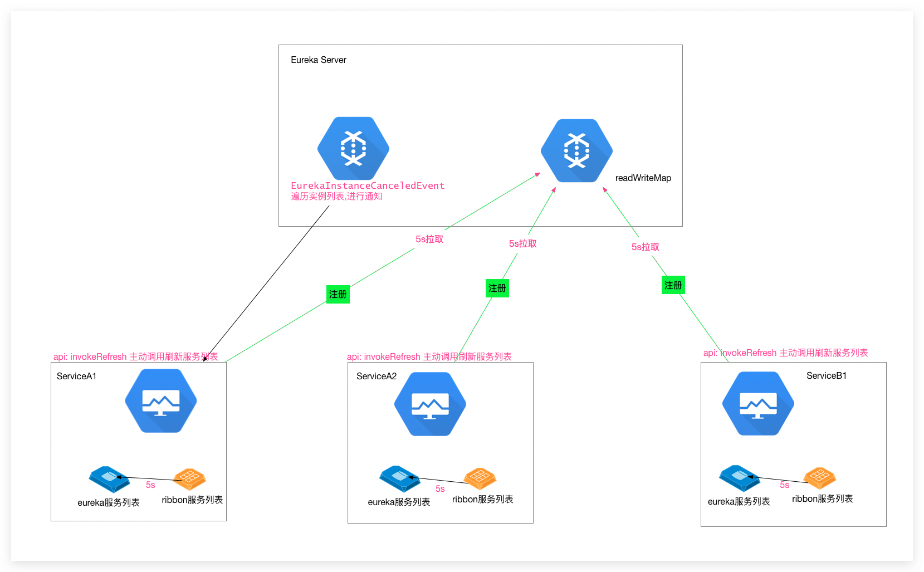Select "ribbon服务列表" label in ServiceA1
Viewport: 924px width, 572px height.
(192, 500)
